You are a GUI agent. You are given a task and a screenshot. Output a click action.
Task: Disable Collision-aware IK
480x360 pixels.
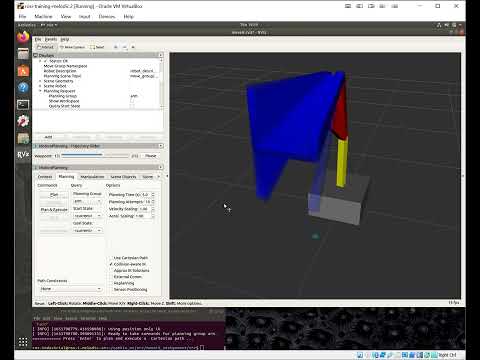point(111,264)
